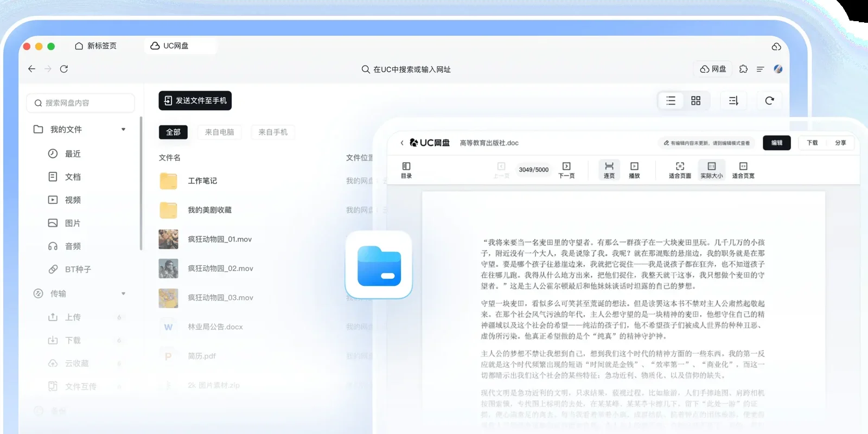This screenshot has width=868, height=434.
Task: Reload the page in the browser toolbar
Action: tap(64, 69)
